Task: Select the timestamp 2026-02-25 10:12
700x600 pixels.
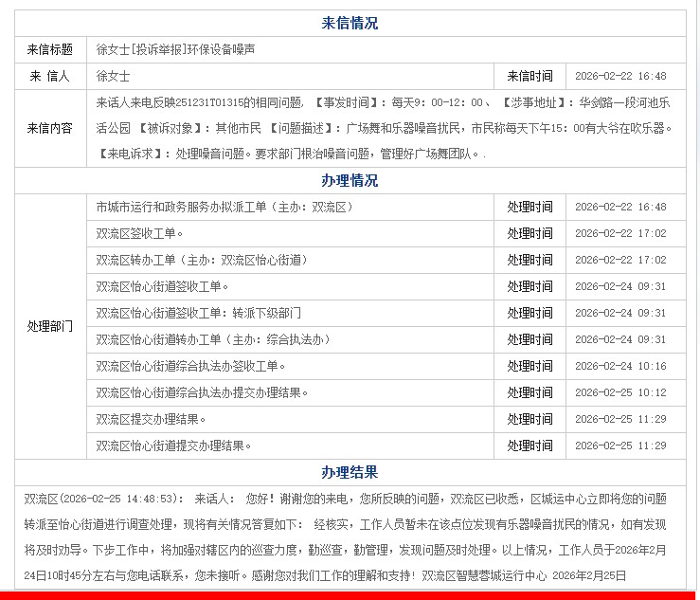Action: 620,392
